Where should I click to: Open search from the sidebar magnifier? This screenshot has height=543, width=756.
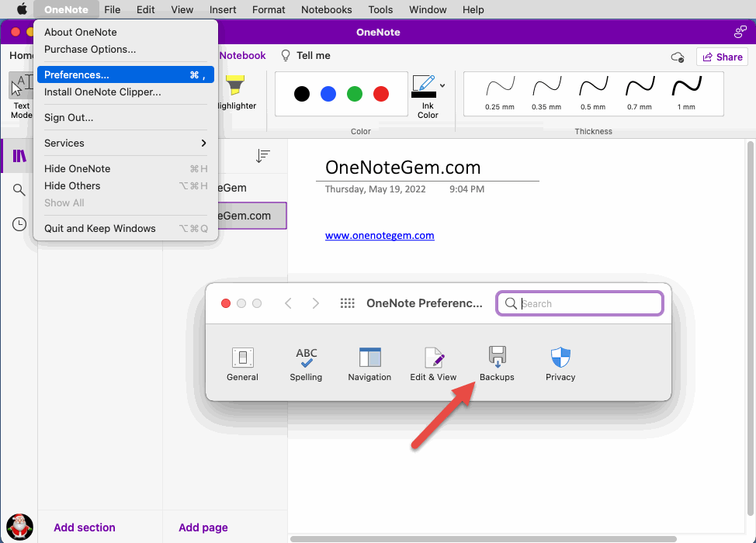point(19,190)
